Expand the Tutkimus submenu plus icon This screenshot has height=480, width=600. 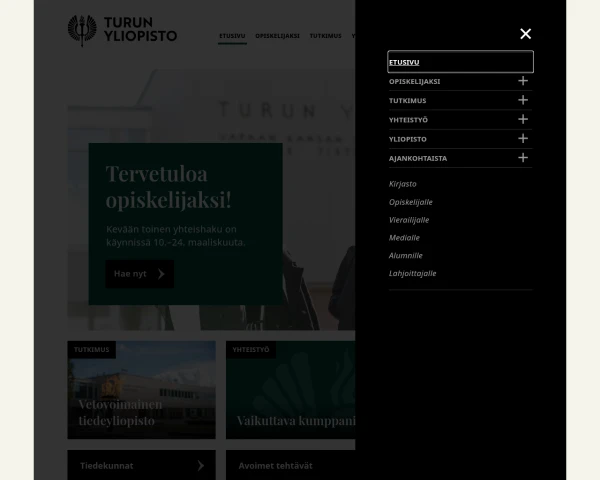(522, 100)
